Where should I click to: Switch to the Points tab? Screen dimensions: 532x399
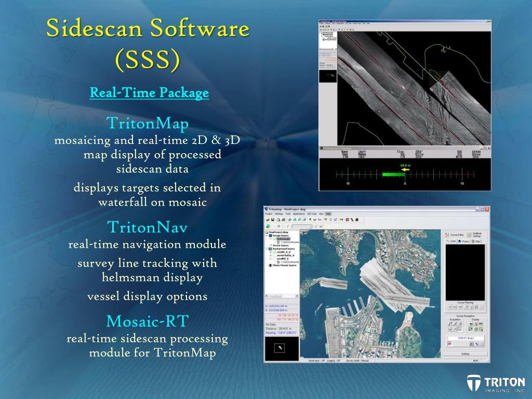click(463, 241)
